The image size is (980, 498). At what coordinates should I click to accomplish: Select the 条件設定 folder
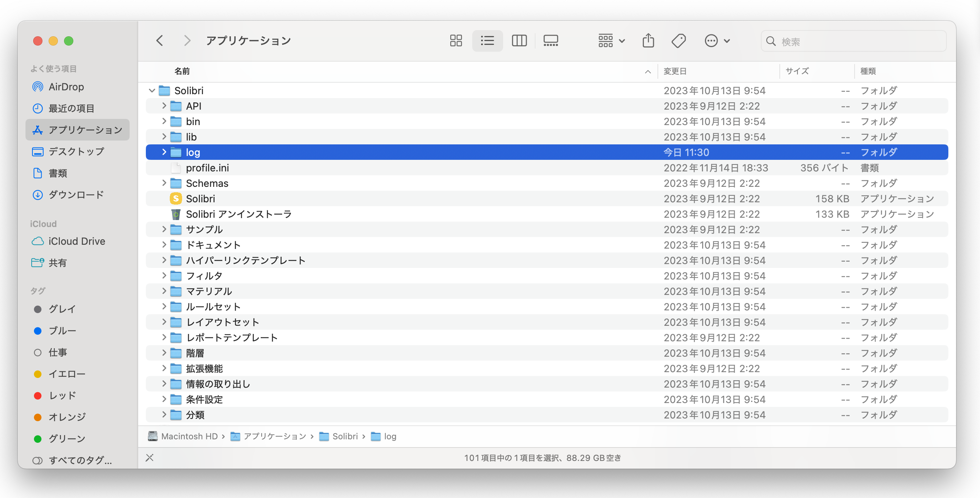coord(547,400)
